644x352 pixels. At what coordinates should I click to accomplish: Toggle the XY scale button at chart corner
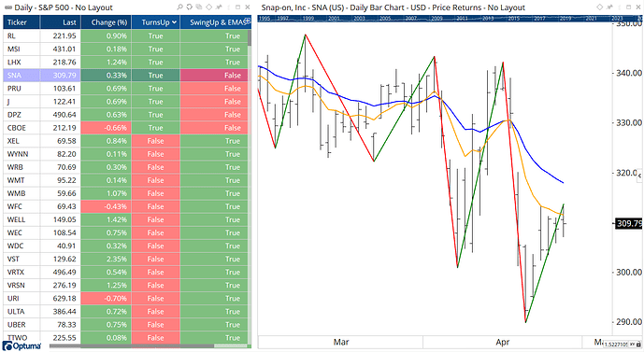point(633,345)
